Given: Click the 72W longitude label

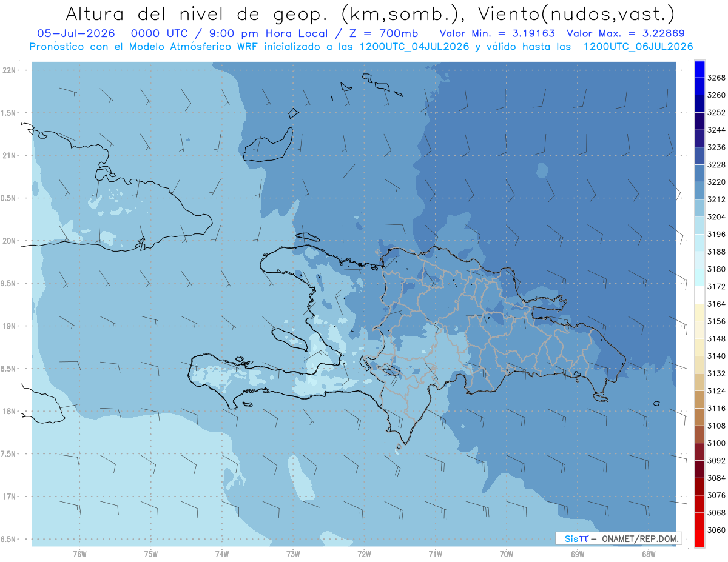Looking at the screenshot, I should [364, 554].
